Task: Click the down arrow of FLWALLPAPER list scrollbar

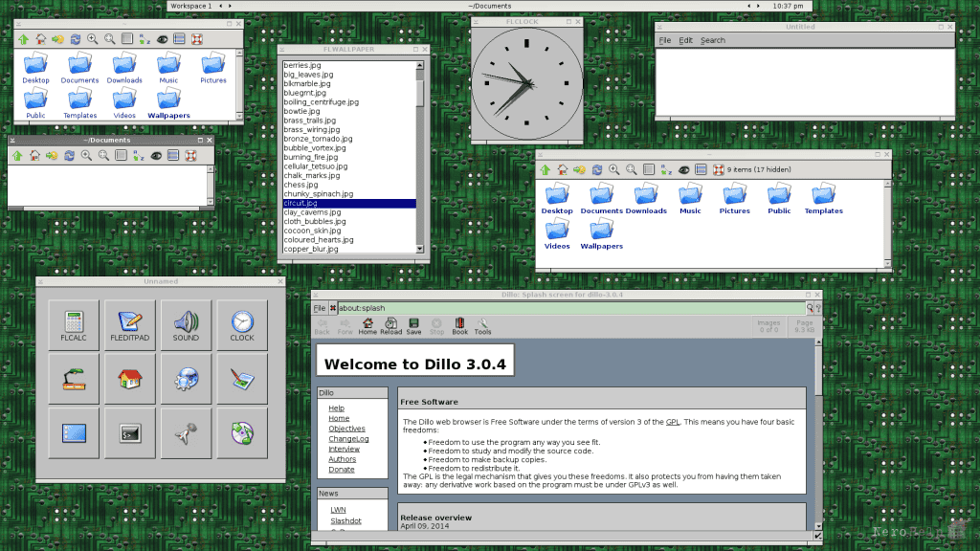Action: [x=420, y=249]
